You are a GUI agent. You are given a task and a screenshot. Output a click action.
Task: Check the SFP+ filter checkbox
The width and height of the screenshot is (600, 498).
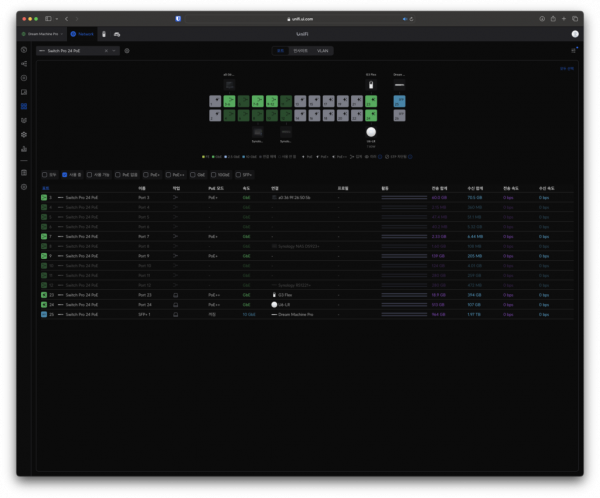(239, 174)
